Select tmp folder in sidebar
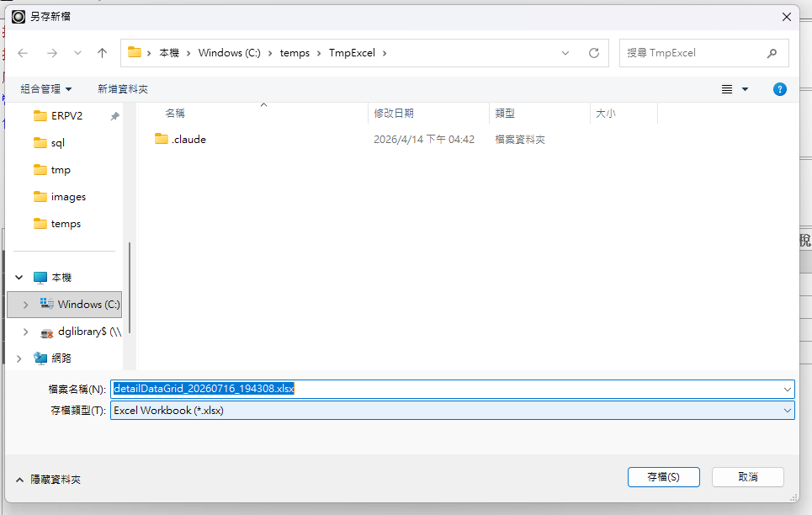The image size is (812, 515). [61, 170]
